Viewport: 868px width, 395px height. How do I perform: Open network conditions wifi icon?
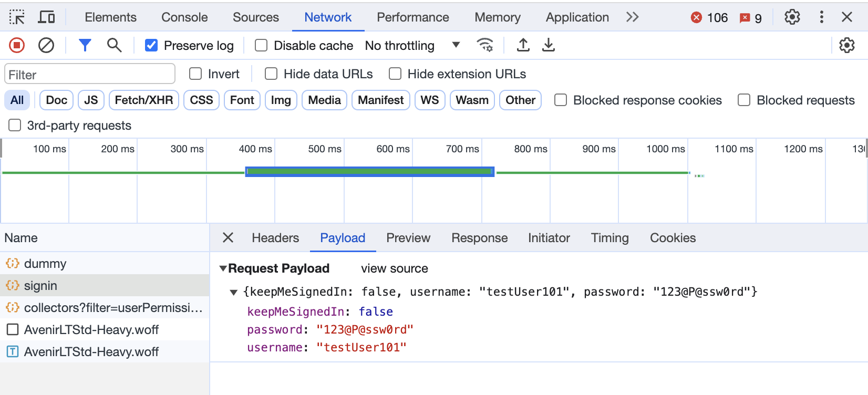click(x=485, y=45)
